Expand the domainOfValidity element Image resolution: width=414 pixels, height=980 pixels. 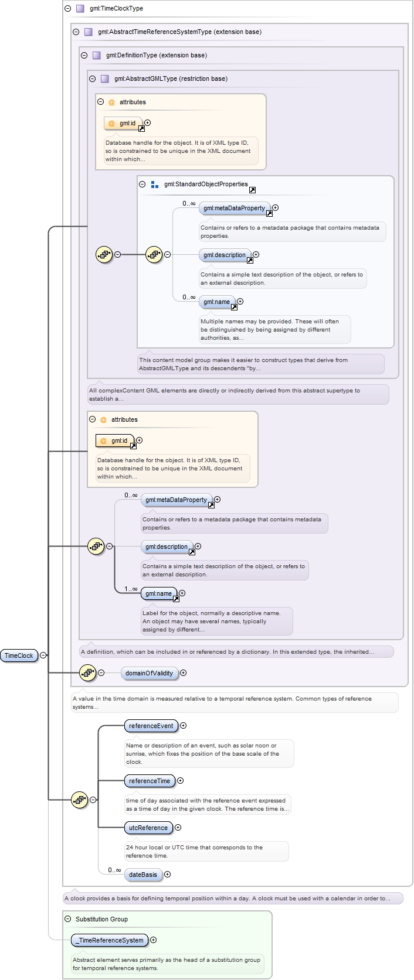point(184,673)
